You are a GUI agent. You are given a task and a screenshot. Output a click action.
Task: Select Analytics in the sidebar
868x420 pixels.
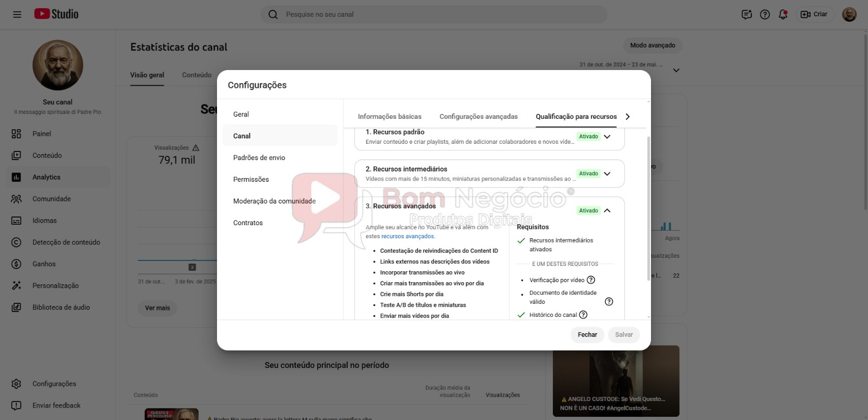[58, 177]
